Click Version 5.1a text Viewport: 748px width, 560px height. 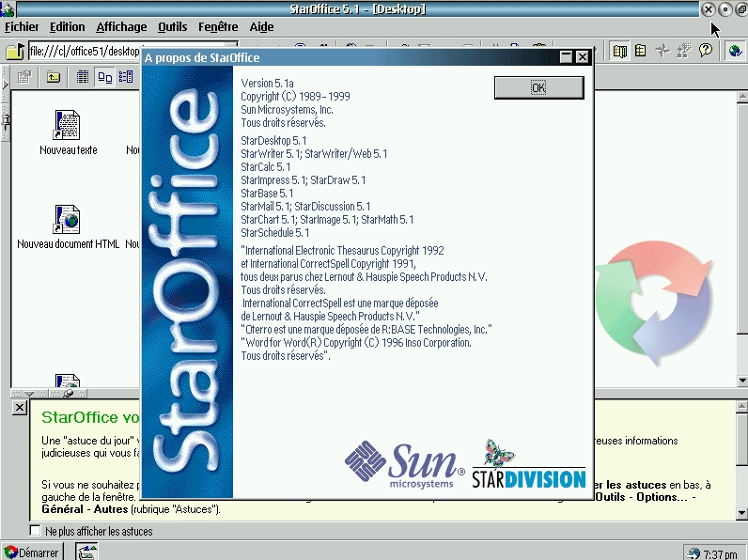click(x=267, y=84)
